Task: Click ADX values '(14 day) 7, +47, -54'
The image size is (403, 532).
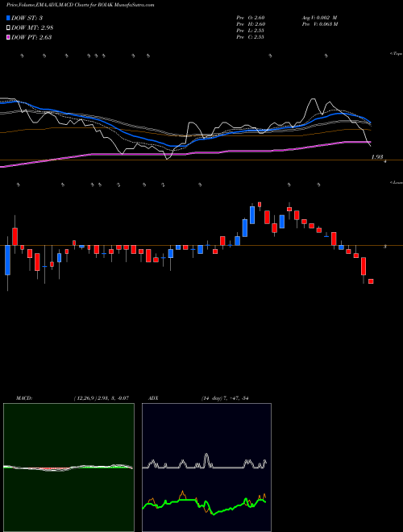Action: pyautogui.click(x=225, y=398)
